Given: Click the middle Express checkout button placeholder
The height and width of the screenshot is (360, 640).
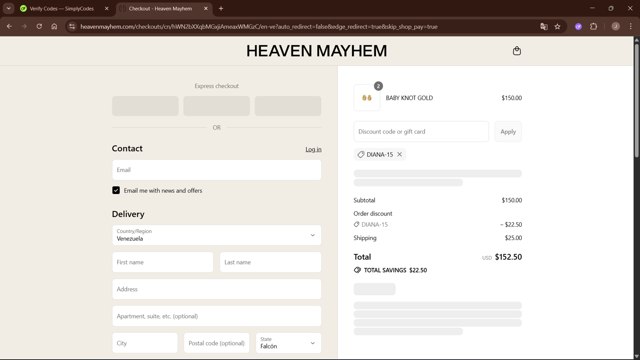Looking at the screenshot, I should coord(216,106).
